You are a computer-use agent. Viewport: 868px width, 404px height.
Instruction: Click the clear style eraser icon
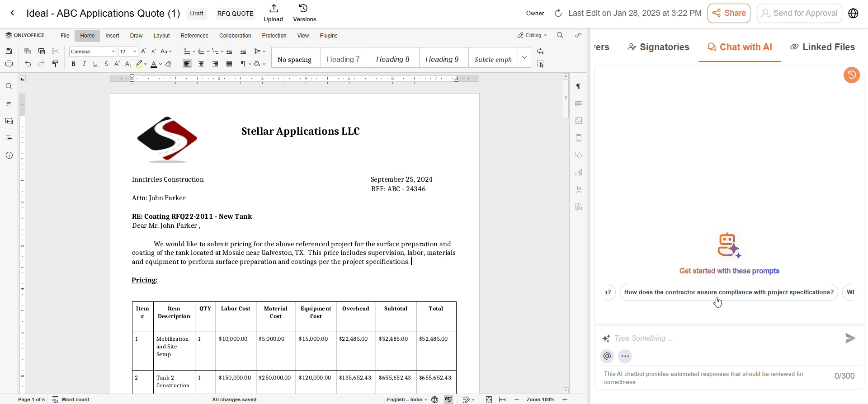tap(169, 64)
